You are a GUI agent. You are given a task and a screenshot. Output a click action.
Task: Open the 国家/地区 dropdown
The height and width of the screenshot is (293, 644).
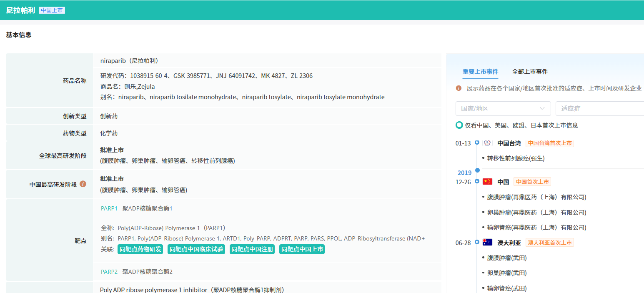[503, 109]
